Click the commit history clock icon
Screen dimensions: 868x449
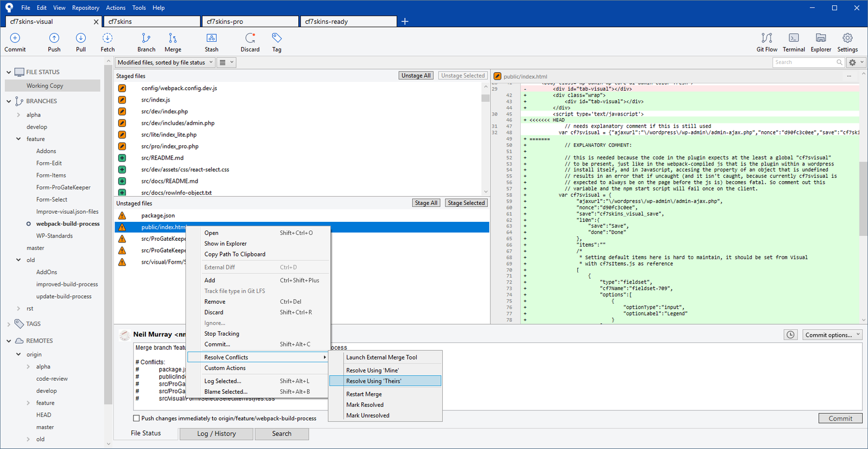point(790,335)
